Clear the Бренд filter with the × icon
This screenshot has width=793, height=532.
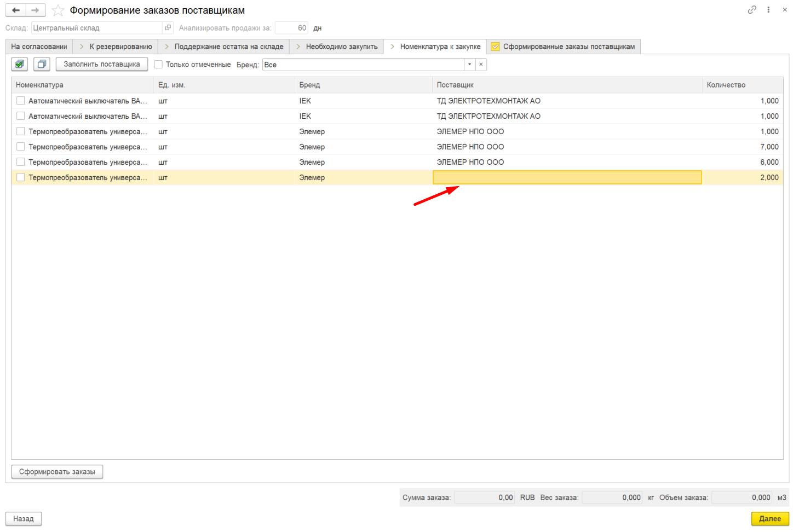tap(481, 65)
